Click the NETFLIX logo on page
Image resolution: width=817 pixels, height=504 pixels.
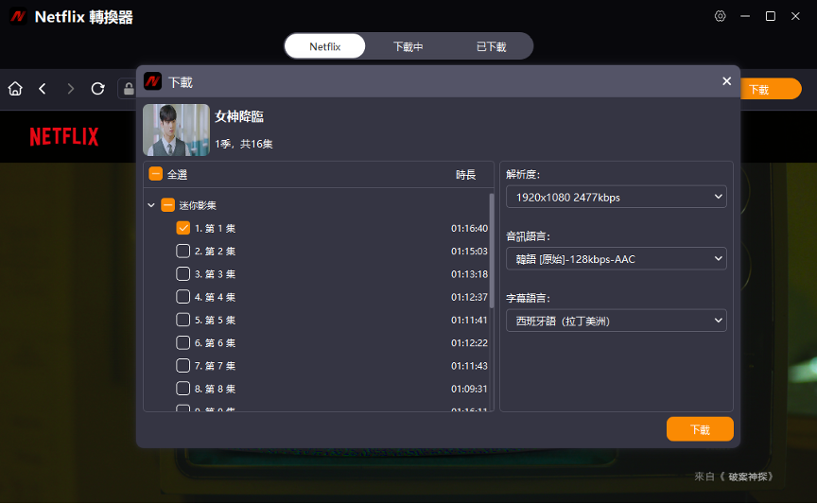(x=64, y=137)
